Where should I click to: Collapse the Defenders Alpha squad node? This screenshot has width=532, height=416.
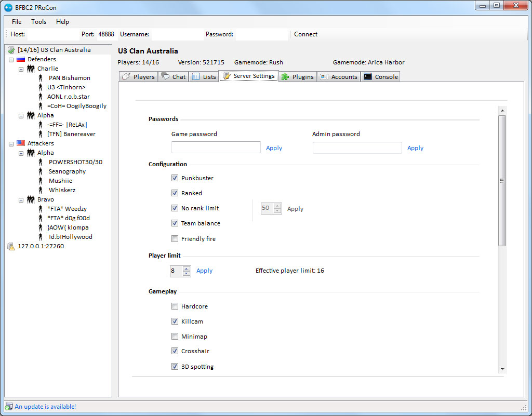pos(21,116)
